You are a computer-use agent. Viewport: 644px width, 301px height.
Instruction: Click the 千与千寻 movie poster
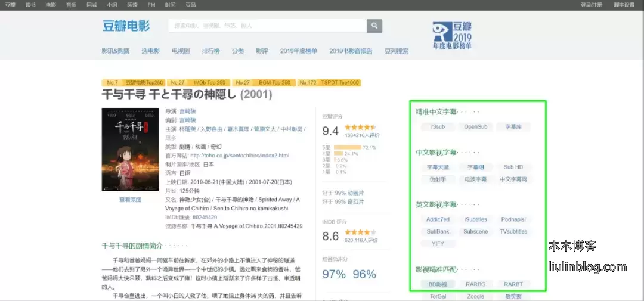click(122, 149)
